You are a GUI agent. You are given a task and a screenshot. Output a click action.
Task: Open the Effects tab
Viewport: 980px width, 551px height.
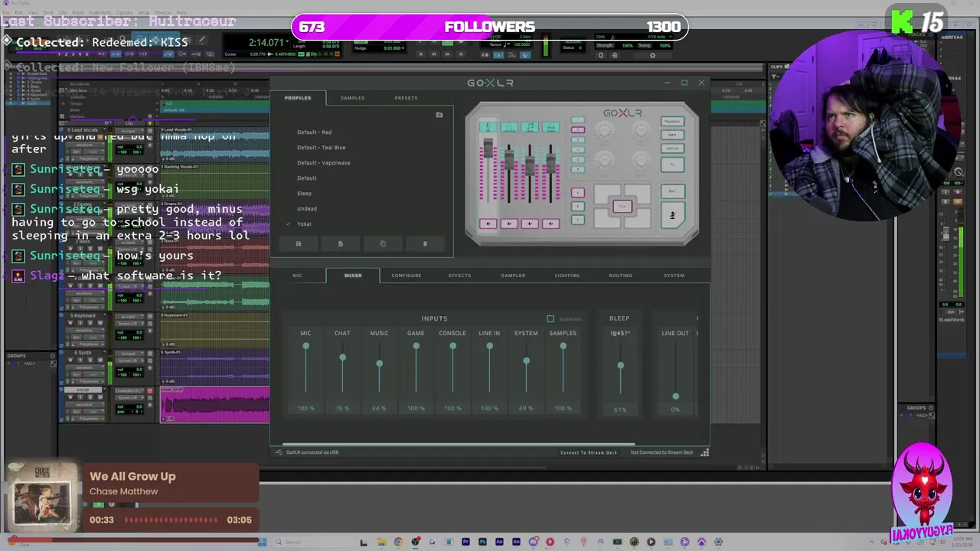tap(459, 275)
